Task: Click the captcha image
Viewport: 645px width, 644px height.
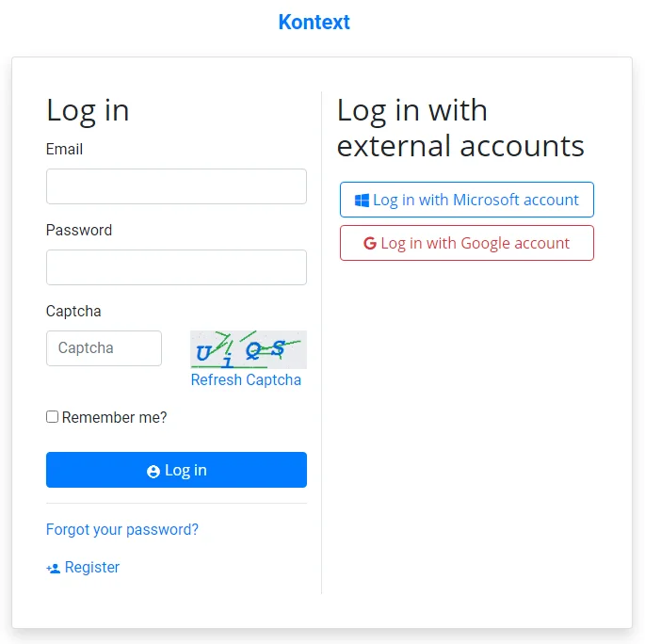Action: pos(248,349)
